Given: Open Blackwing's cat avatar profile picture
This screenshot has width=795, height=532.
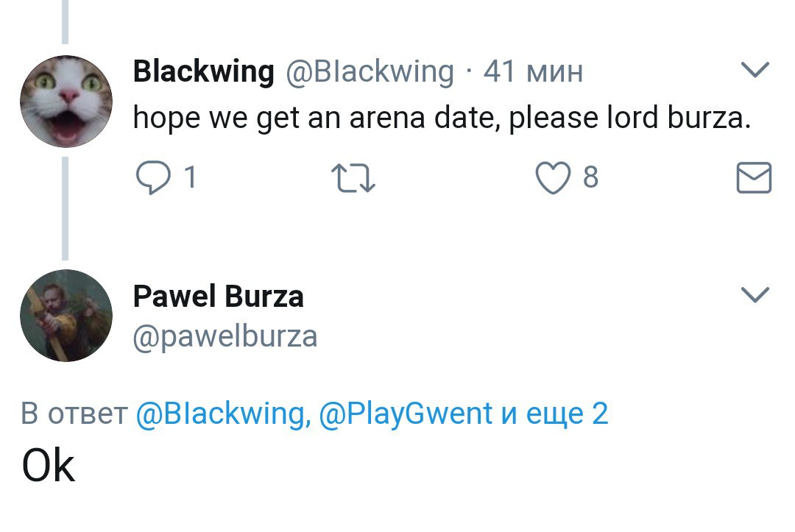Looking at the screenshot, I should 66,102.
